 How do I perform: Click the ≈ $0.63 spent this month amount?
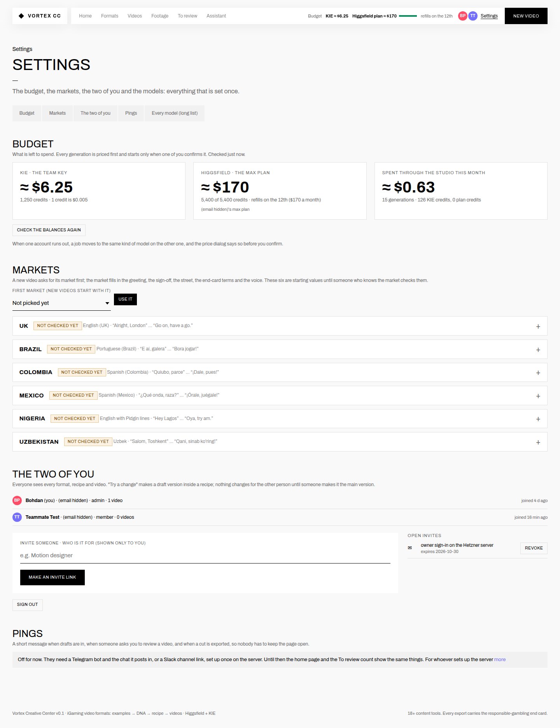[x=408, y=187]
